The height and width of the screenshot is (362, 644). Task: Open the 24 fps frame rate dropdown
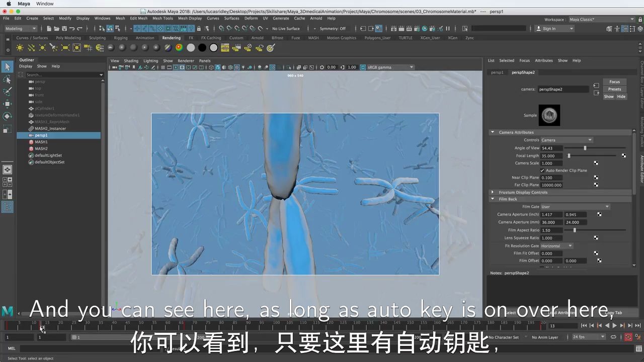pos(589,337)
